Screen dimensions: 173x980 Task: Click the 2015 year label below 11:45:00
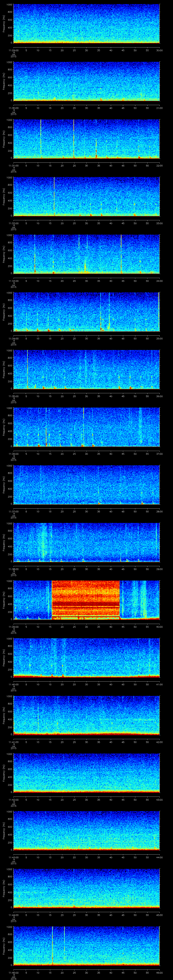click(x=13, y=978)
